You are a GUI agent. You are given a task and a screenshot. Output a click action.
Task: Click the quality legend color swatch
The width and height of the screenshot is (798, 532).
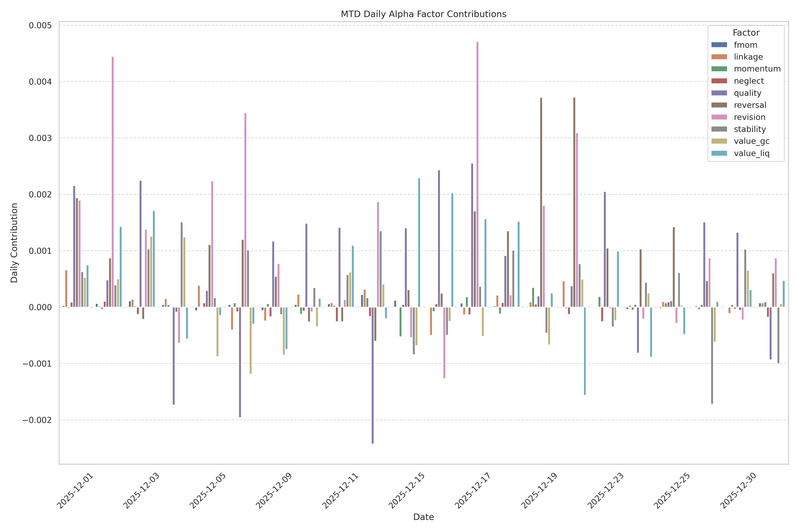[719, 93]
